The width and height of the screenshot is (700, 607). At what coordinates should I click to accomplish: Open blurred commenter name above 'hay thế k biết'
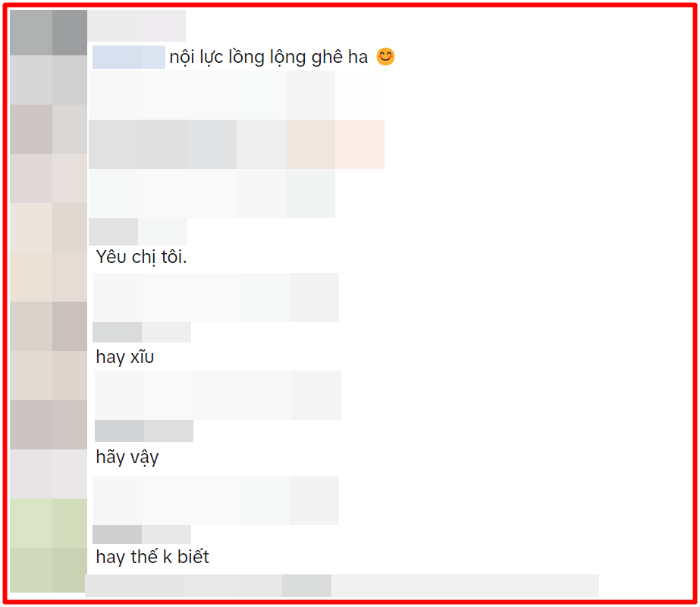[142, 535]
